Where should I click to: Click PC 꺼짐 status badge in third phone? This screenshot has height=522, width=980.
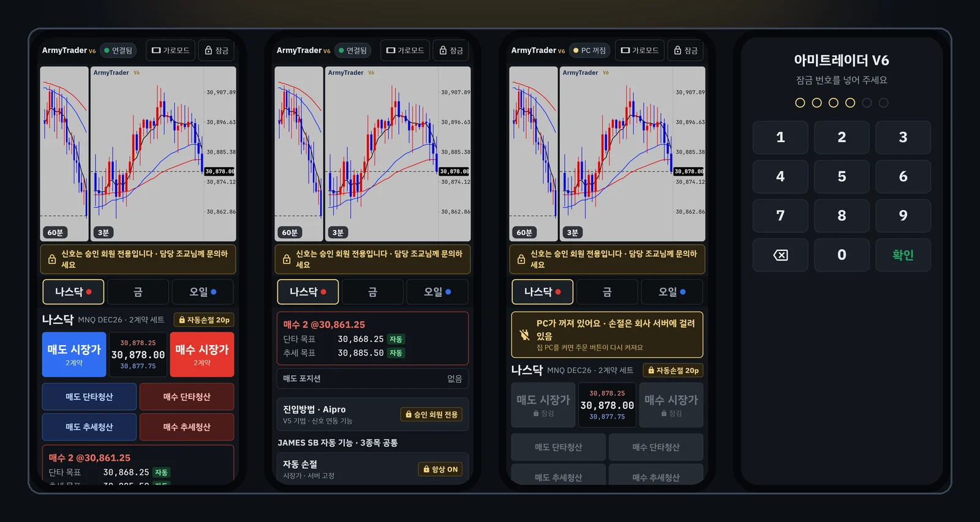coord(589,50)
